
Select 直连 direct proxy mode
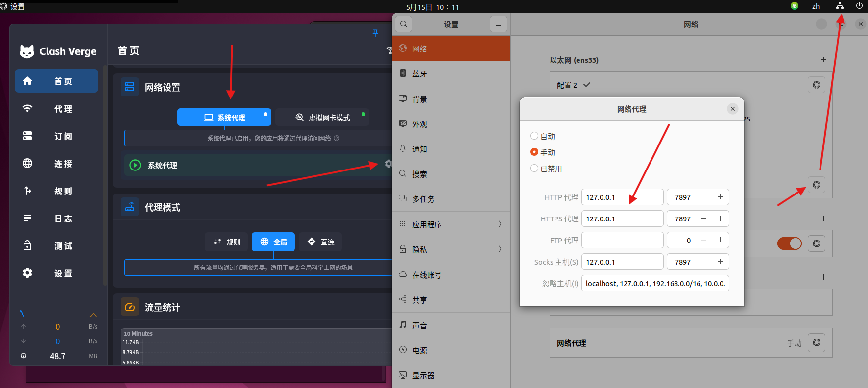coord(320,242)
